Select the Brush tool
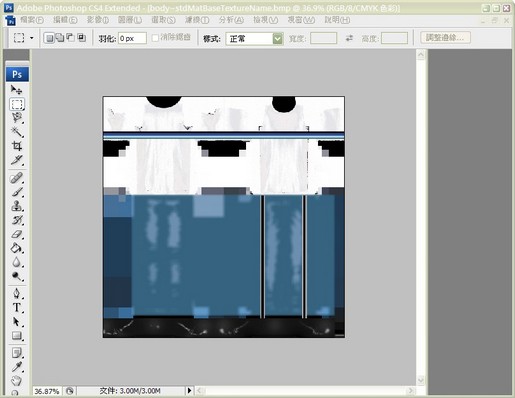 (17, 192)
